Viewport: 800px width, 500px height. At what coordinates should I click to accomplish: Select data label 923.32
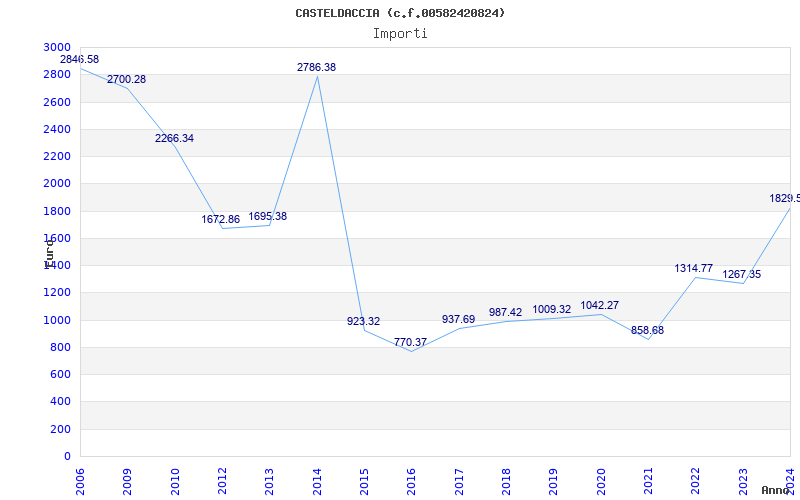(363, 321)
